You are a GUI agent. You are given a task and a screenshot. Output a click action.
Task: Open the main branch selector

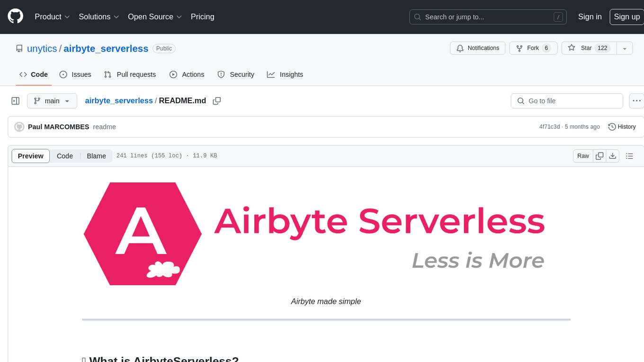point(52,101)
